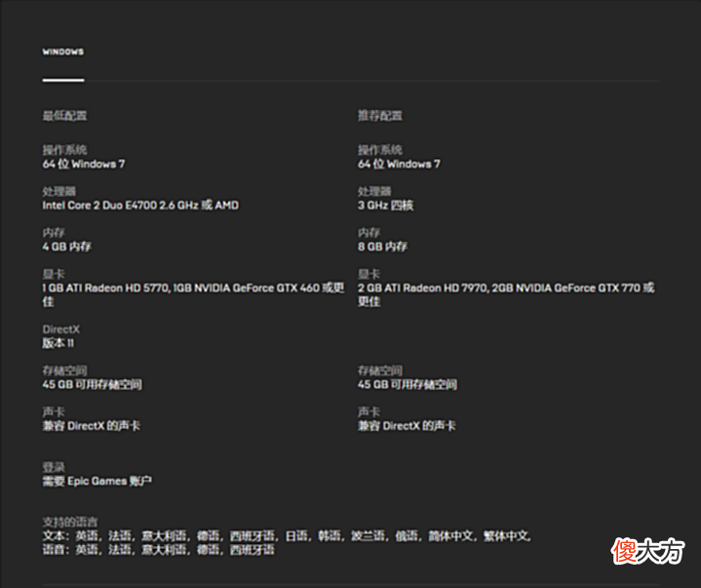Click 操作系统 label in minimum column

[x=64, y=150]
